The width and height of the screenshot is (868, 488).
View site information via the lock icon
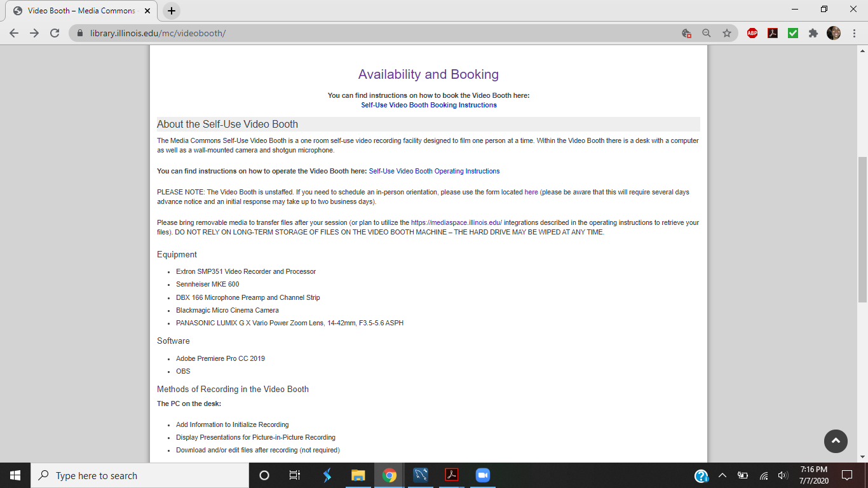(x=80, y=33)
